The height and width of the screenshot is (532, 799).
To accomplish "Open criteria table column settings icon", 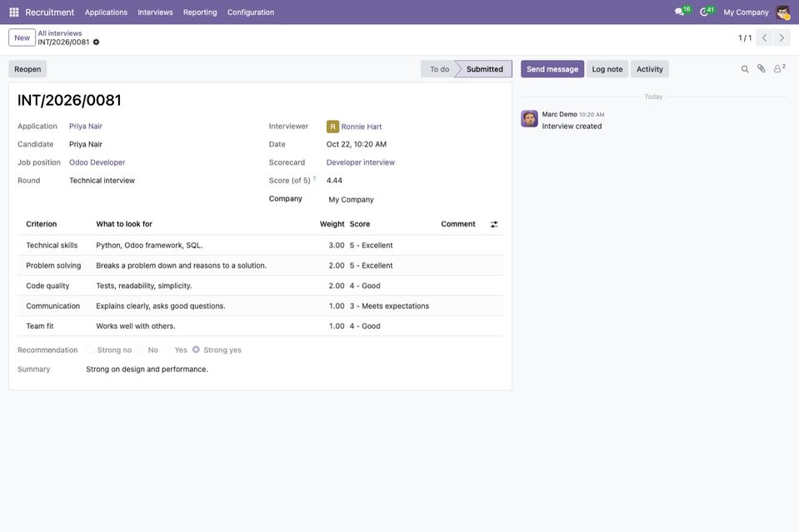I will (494, 225).
